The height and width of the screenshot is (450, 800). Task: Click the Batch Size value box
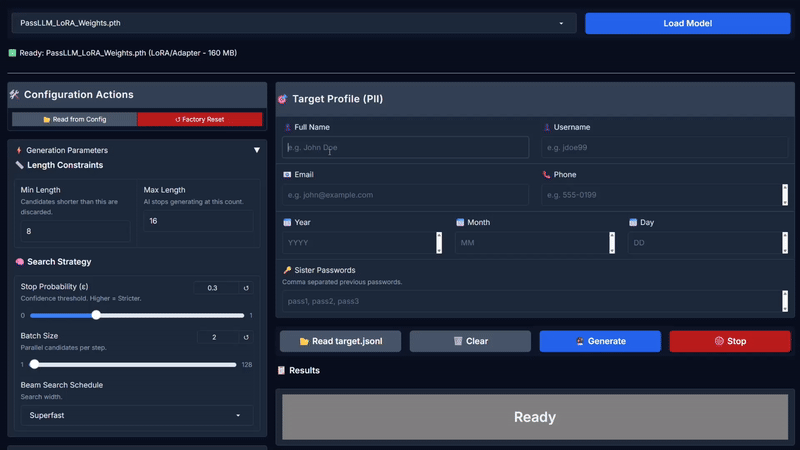218,337
